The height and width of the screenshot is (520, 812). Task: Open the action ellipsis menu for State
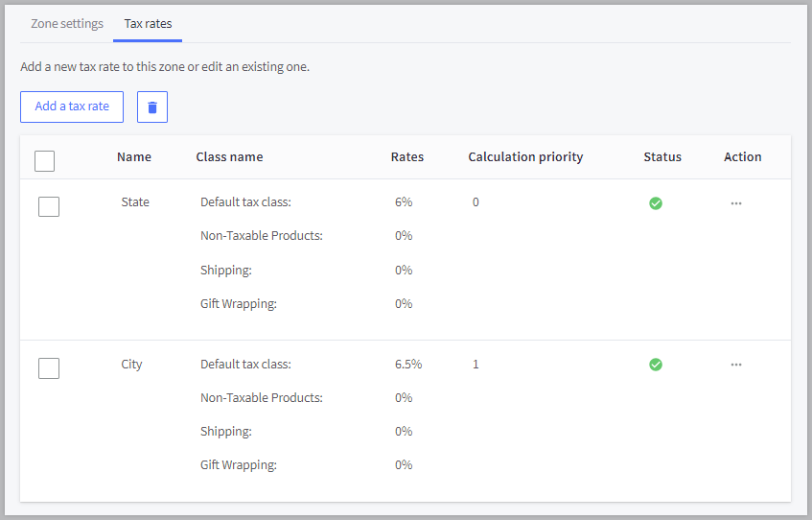736,203
